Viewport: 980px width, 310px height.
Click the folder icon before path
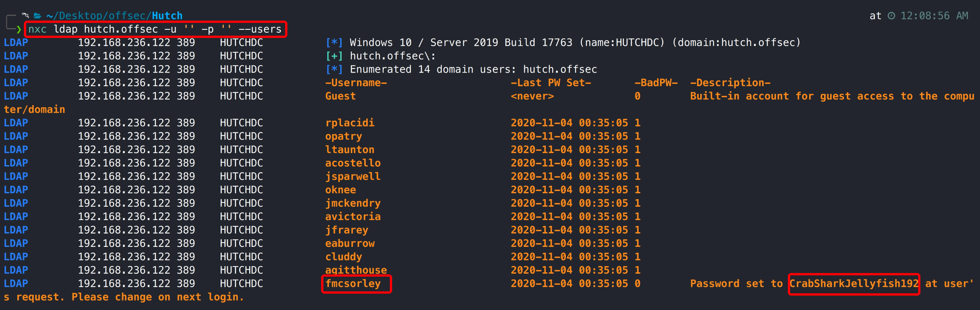pyautogui.click(x=37, y=16)
